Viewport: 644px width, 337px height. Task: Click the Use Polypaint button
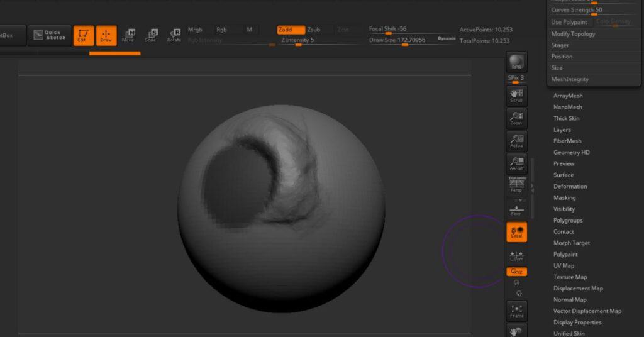[x=569, y=22]
